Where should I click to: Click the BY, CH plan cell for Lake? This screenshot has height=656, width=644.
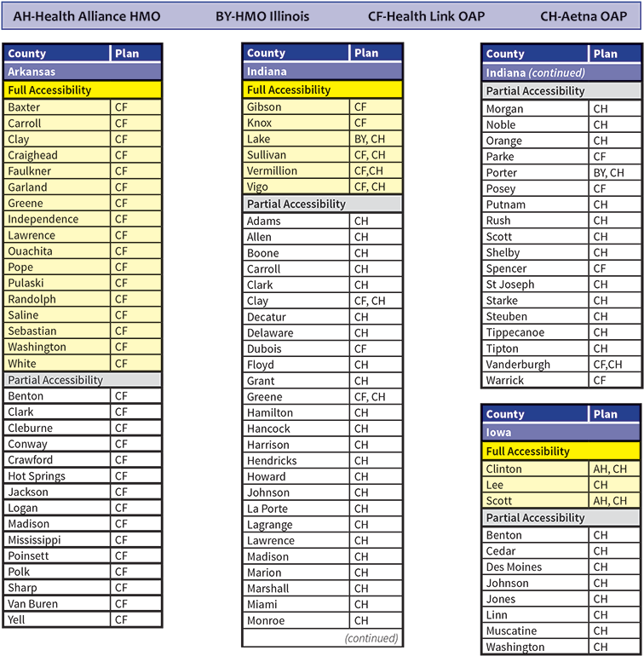pos(376,139)
